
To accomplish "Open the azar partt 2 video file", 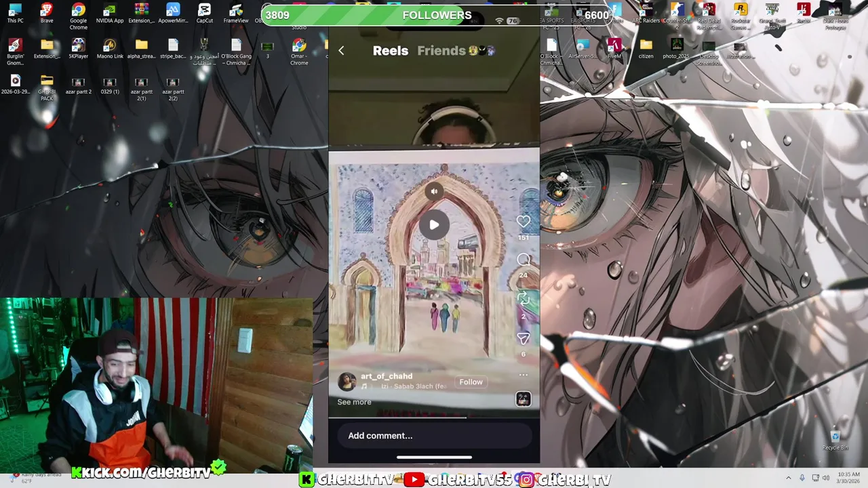I will tap(79, 85).
